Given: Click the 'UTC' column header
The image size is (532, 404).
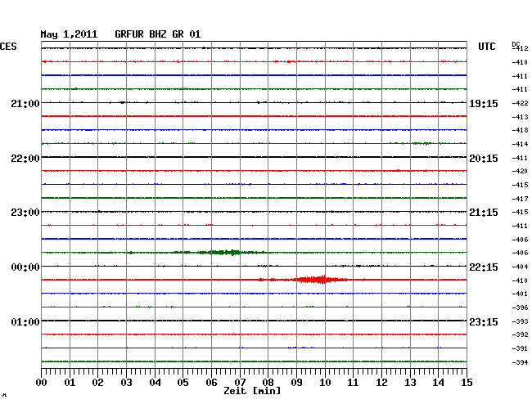Looking at the screenshot, I should pos(486,47).
